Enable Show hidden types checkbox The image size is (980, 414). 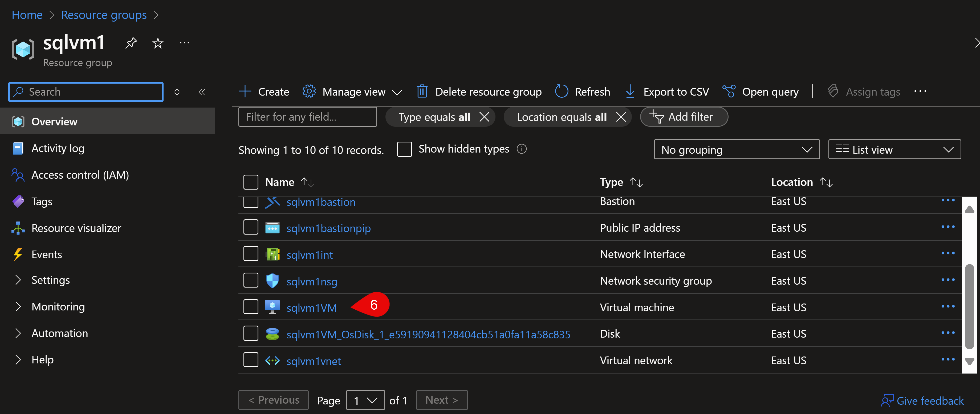(x=404, y=149)
